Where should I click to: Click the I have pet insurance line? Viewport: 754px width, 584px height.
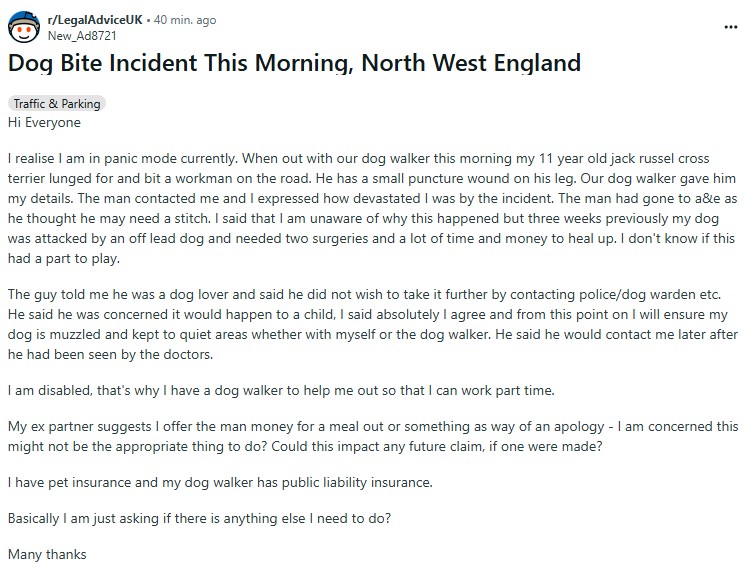[220, 482]
